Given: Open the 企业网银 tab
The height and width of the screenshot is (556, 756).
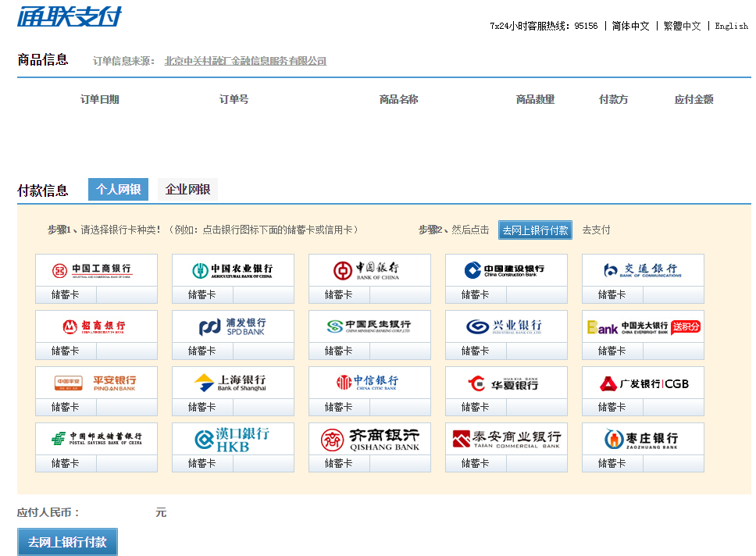Looking at the screenshot, I should [187, 189].
